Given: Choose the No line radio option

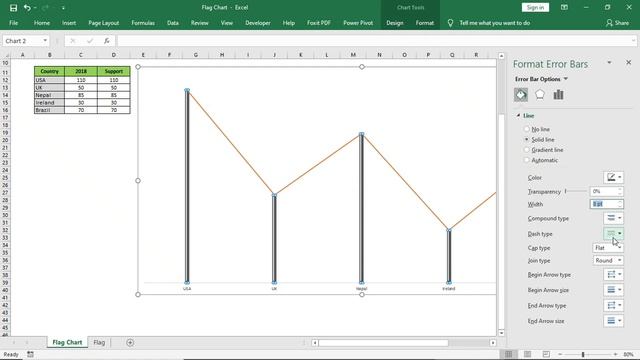Looking at the screenshot, I should click(x=527, y=129).
